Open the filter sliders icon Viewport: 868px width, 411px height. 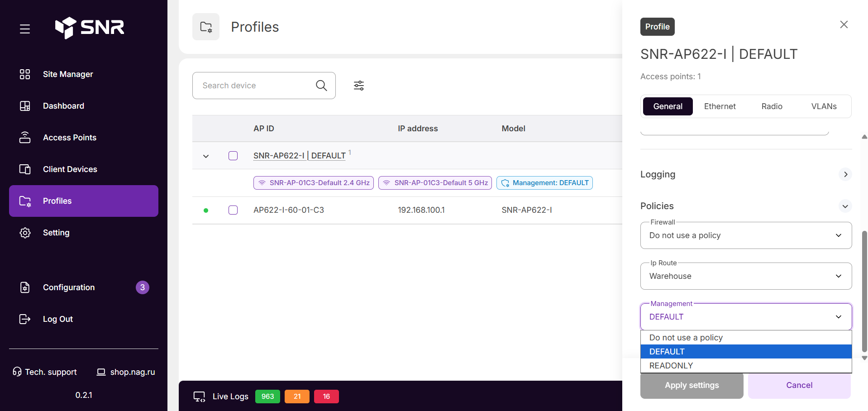coord(359,86)
